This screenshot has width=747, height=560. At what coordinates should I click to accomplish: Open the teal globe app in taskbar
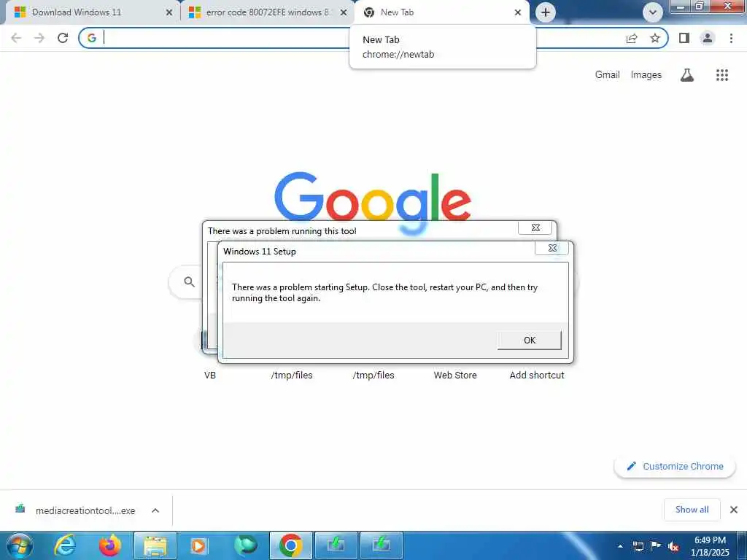(x=246, y=545)
